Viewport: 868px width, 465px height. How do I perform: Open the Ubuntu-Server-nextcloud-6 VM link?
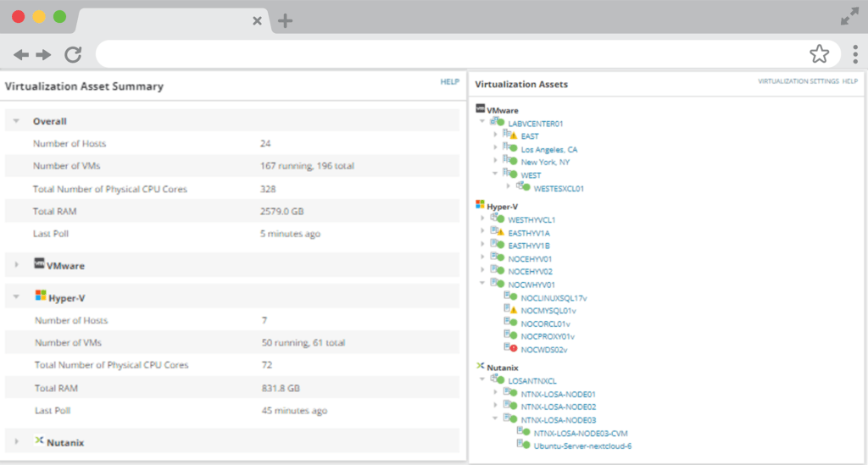(x=582, y=446)
